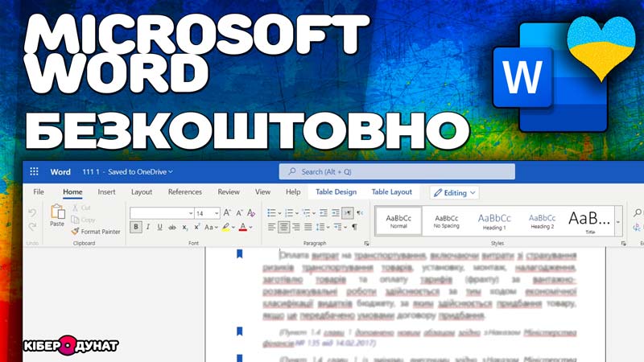Switch to the Table Design tab
The image size is (644, 362).
coord(336,191)
